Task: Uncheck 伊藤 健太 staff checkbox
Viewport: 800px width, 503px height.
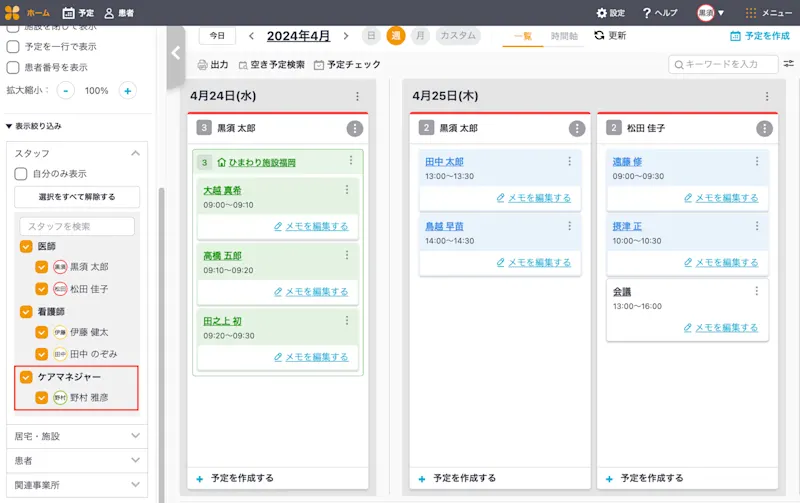Action: 42,332
